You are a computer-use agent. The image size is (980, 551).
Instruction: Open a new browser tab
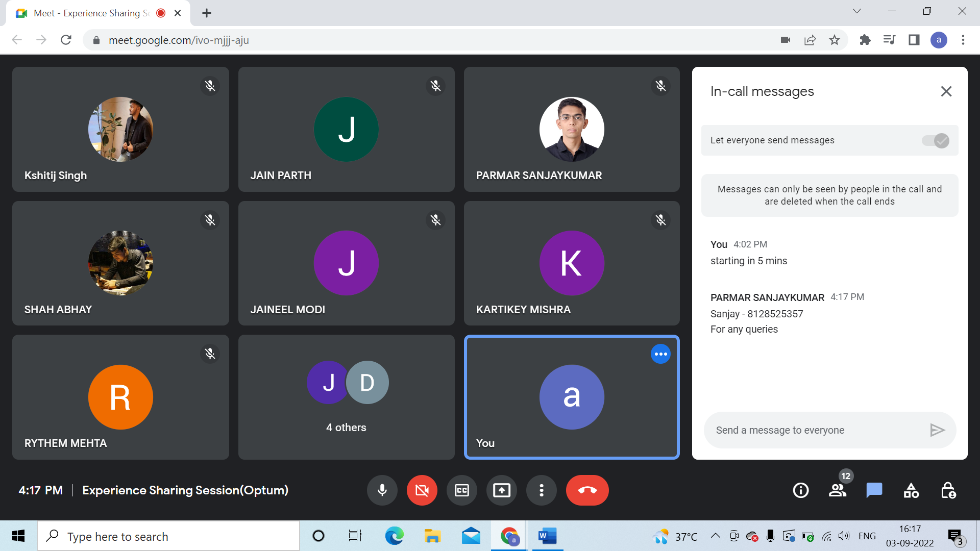point(206,13)
